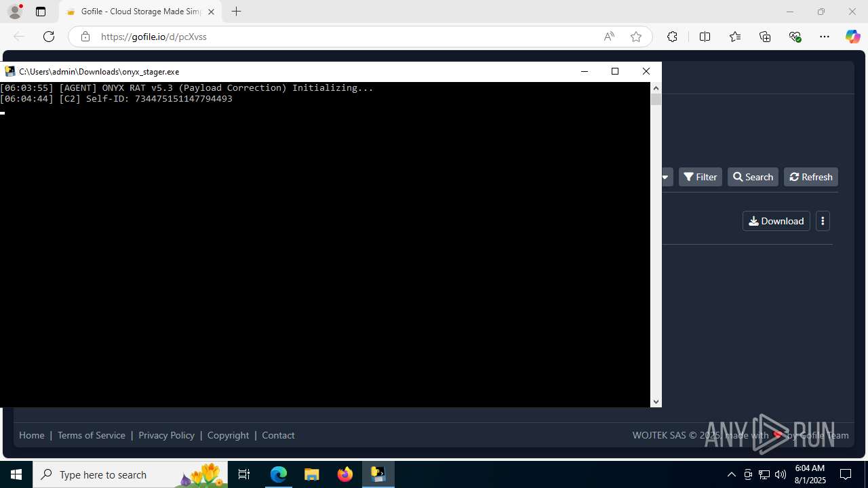868x488 pixels.
Task: Click the Search button on Gofile
Action: coord(753,177)
